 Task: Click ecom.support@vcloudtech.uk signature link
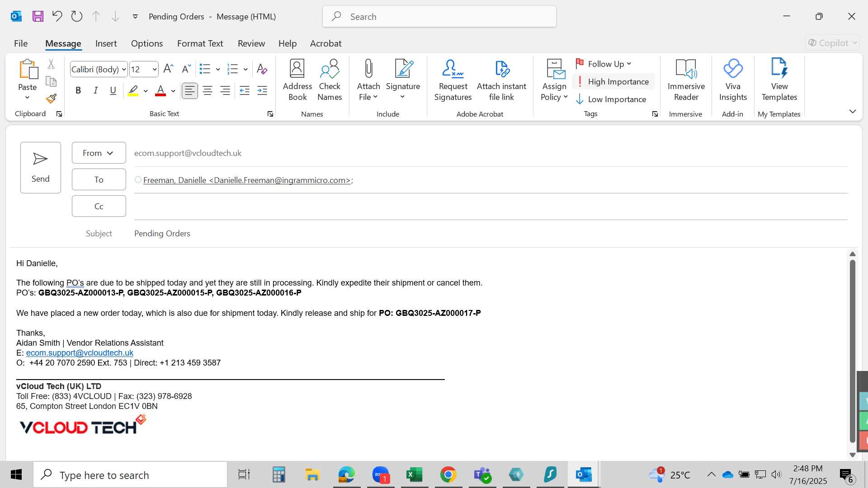click(80, 353)
